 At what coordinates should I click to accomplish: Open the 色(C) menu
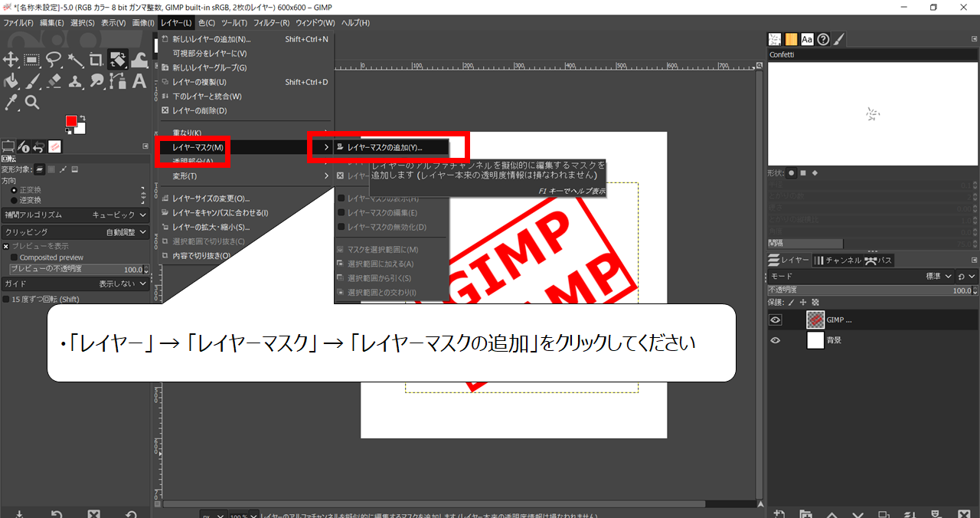pyautogui.click(x=206, y=23)
